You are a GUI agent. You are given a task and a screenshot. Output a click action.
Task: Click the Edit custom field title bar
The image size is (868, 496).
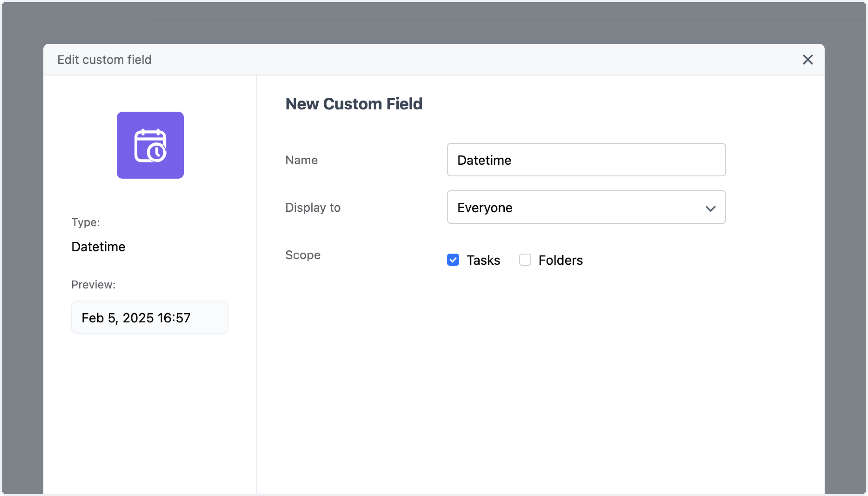(x=434, y=60)
